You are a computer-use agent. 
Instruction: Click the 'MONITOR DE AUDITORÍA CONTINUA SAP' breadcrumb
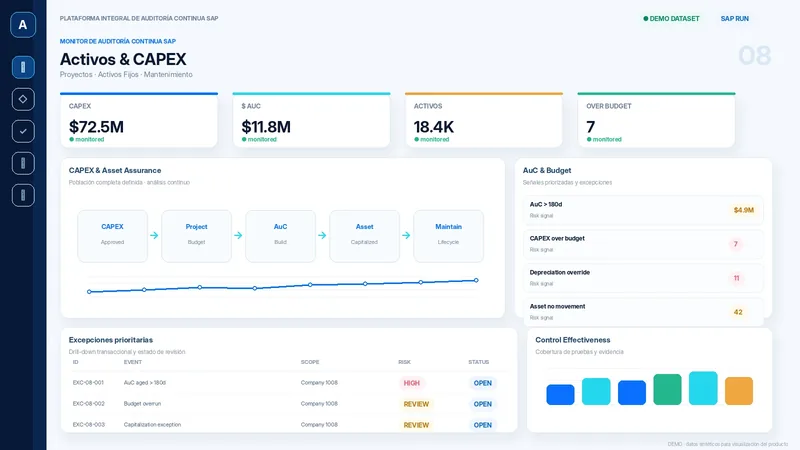tap(118, 41)
